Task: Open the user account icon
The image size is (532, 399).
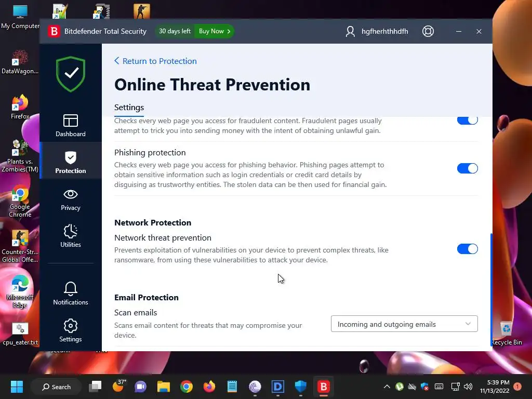Action: (x=350, y=32)
